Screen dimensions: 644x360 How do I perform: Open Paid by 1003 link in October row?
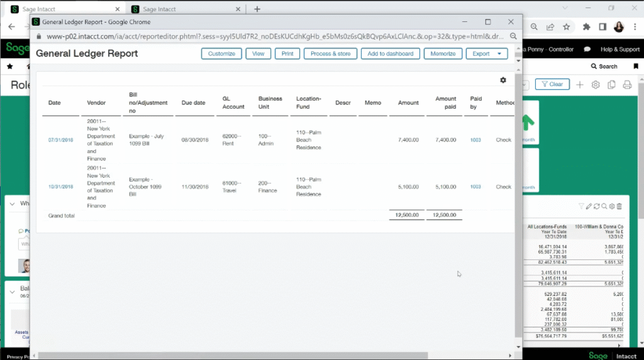tap(475, 187)
